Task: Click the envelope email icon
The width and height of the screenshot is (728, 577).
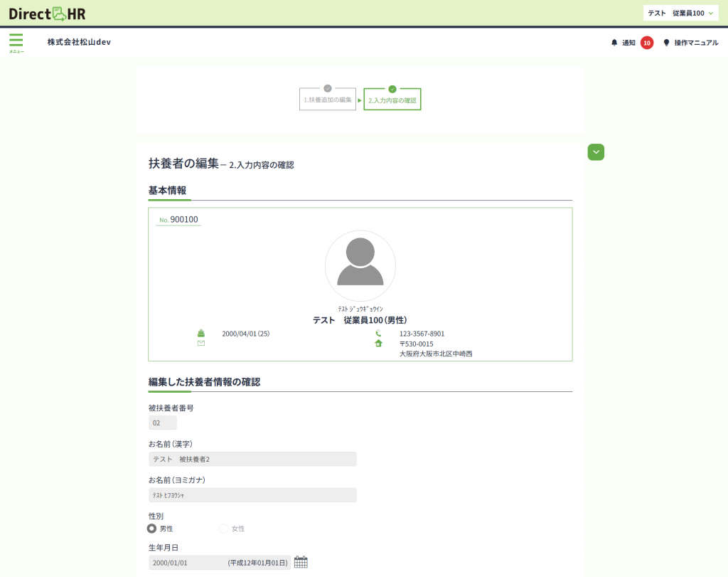Action: coord(200,344)
